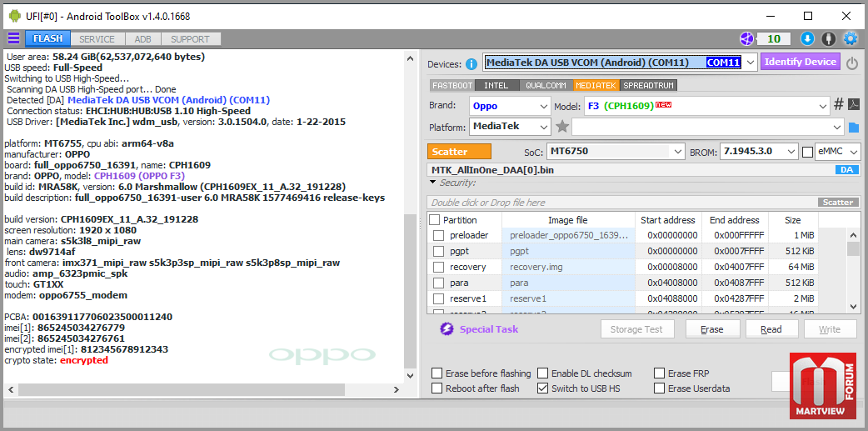The width and height of the screenshot is (868, 431).
Task: Open the PDF manual icon
Action: coord(853,105)
